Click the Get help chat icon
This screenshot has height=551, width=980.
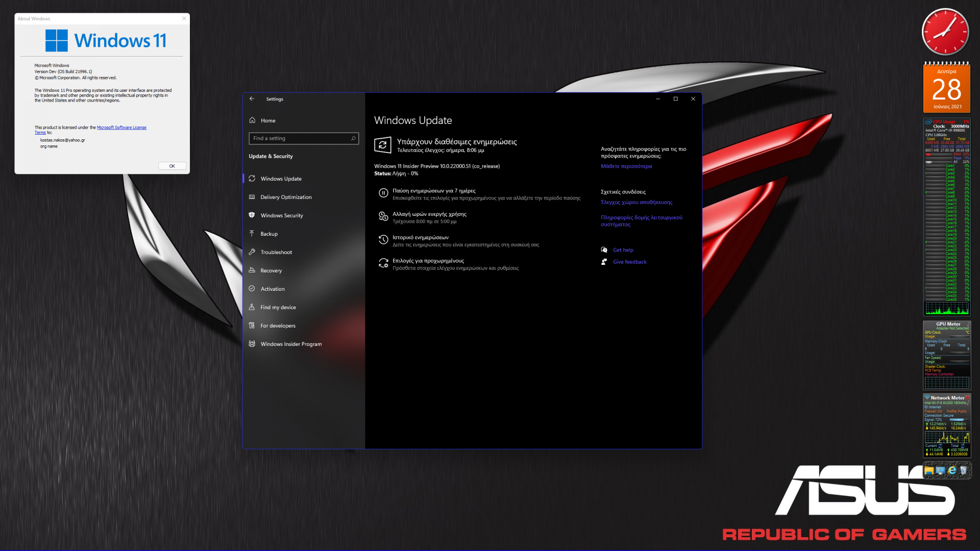pyautogui.click(x=604, y=250)
